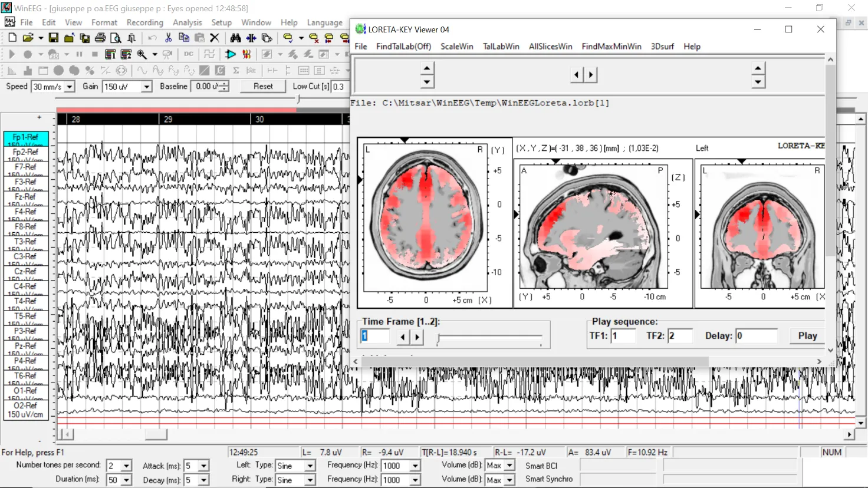The width and height of the screenshot is (868, 488).
Task: Click the floppy disk Save icon
Action: pos(54,38)
